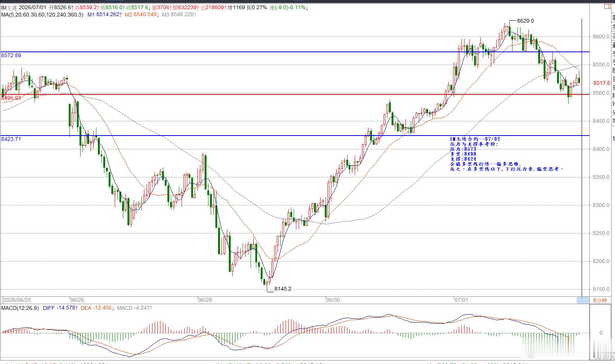Click the 8145.2 low price marker

pyautogui.click(x=283, y=289)
